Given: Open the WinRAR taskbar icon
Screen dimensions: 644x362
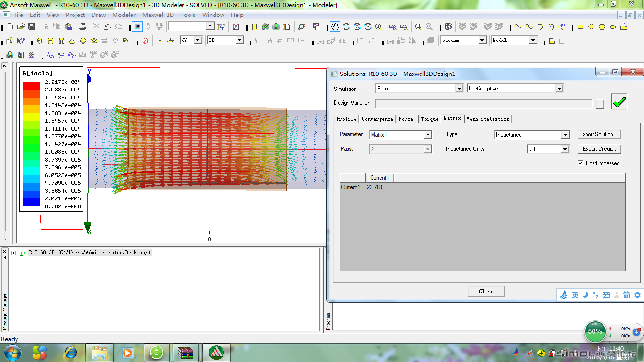Looking at the screenshot, I should click(187, 352).
